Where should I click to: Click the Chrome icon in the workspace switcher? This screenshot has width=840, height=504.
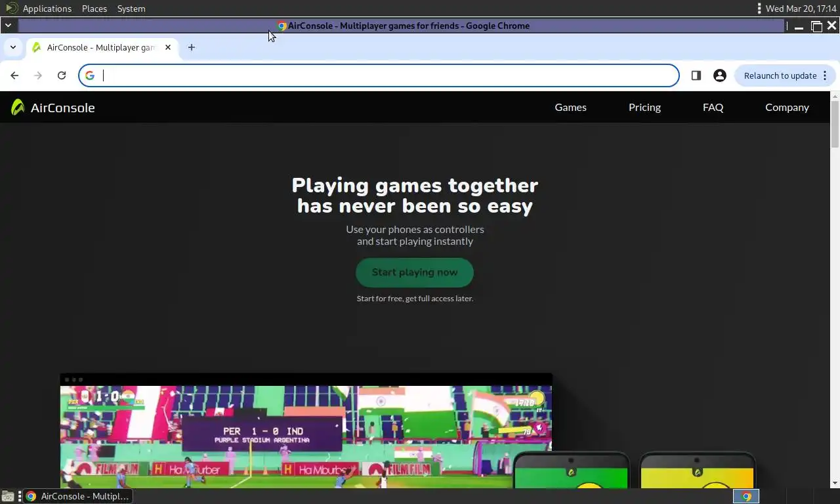(x=746, y=496)
